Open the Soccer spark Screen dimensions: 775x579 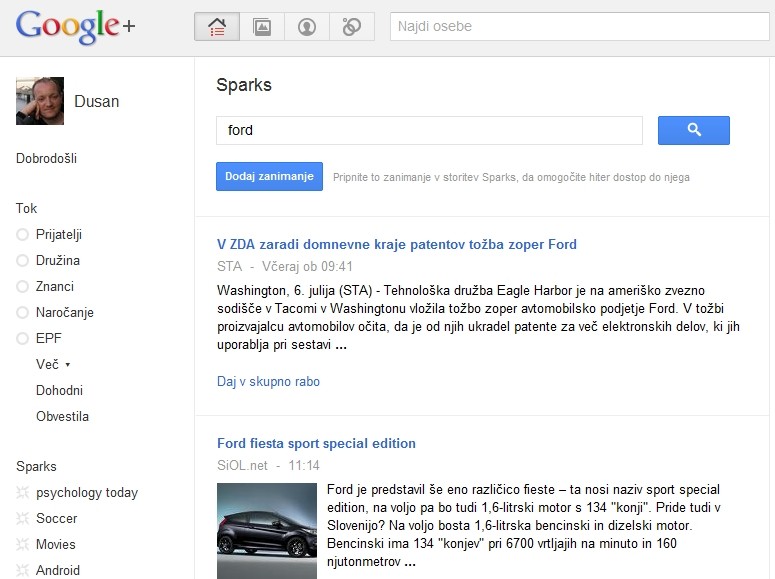click(57, 518)
